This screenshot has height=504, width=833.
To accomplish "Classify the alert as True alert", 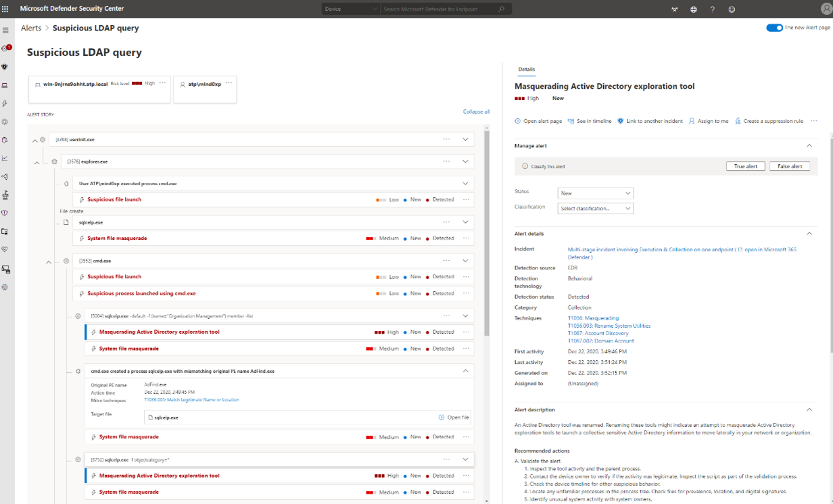I will tap(745, 166).
